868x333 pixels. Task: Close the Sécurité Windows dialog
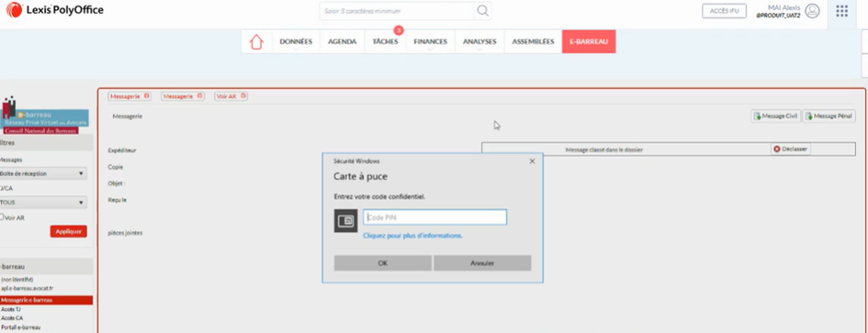coord(532,161)
